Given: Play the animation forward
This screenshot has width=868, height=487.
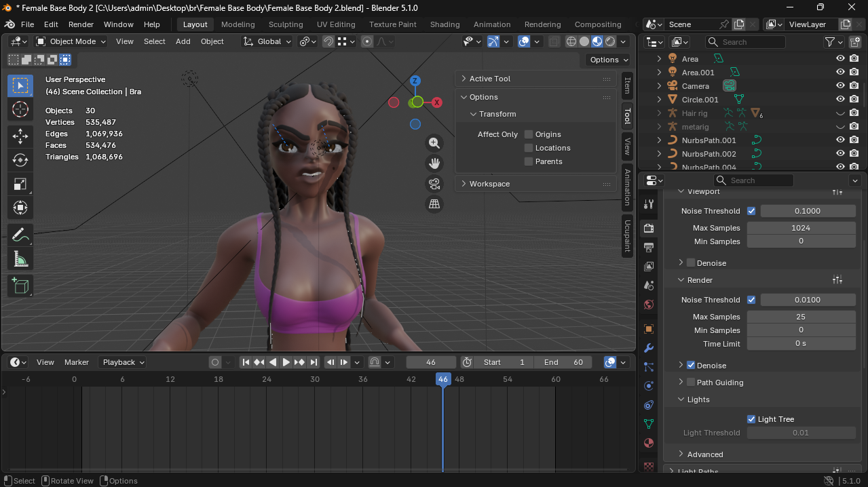Looking at the screenshot, I should (x=286, y=362).
